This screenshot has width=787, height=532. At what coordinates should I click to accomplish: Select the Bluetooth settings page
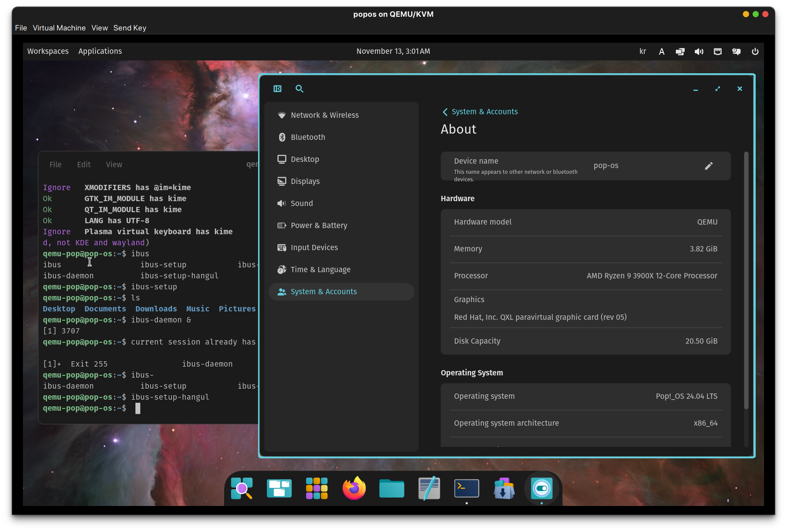tap(341, 137)
